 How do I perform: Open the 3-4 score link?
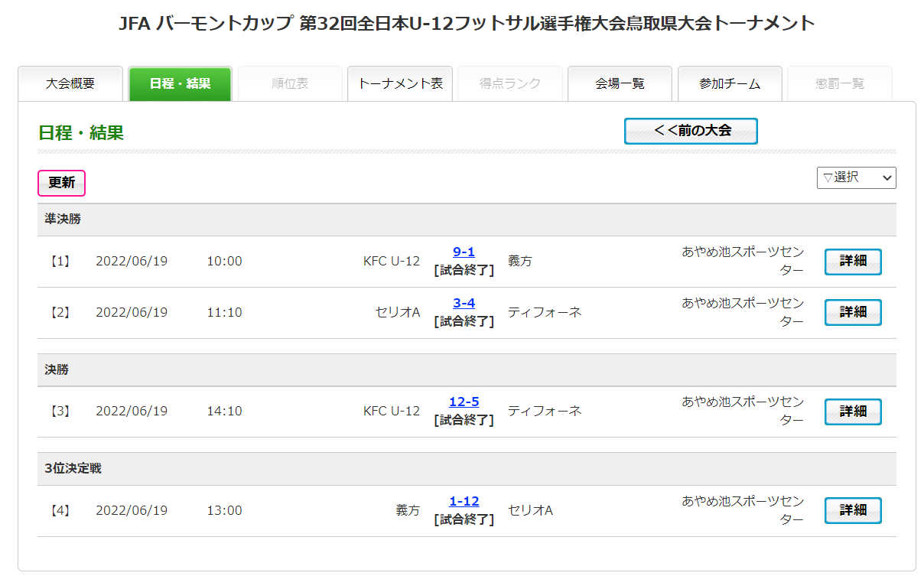click(x=464, y=303)
